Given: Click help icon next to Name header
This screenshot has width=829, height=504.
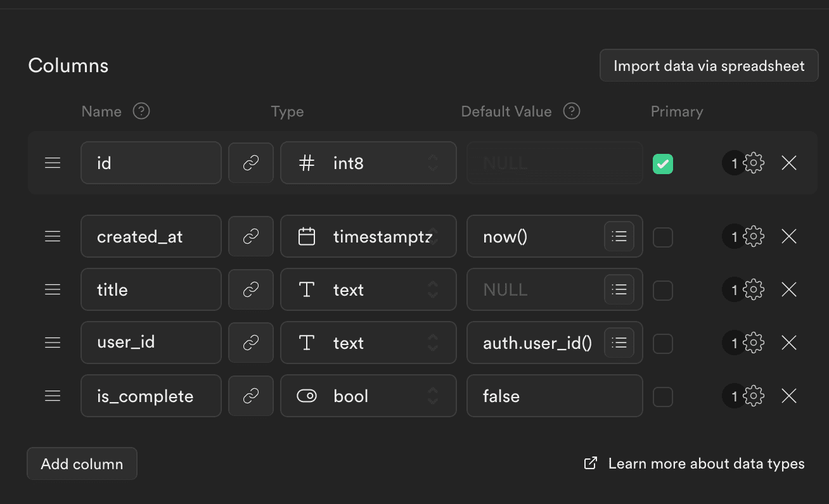Looking at the screenshot, I should [x=141, y=111].
